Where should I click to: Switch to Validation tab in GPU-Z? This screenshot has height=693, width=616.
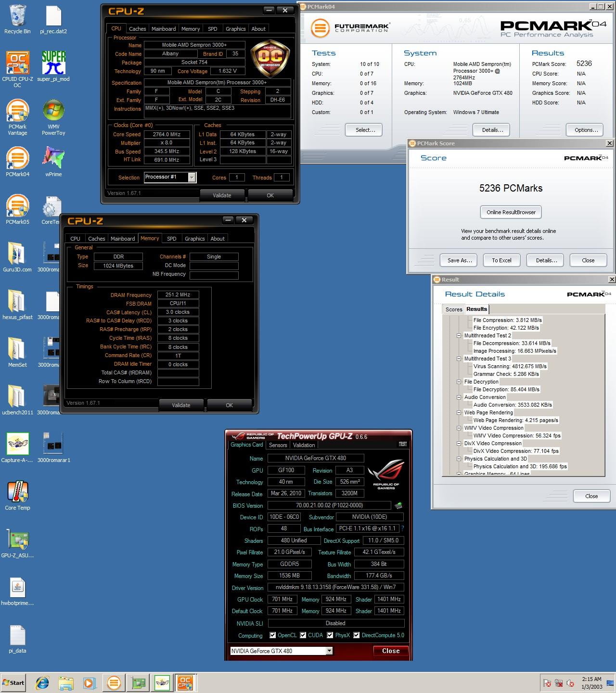click(x=304, y=445)
